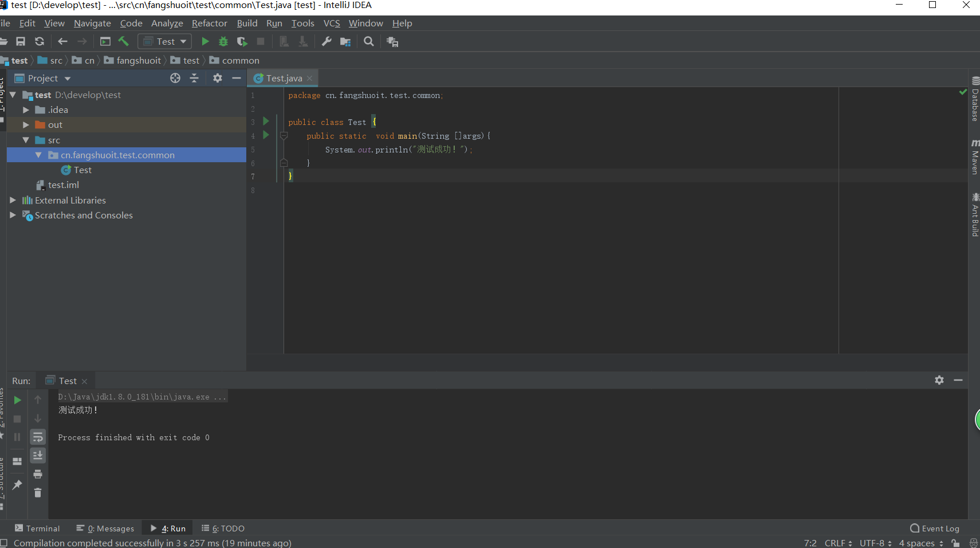Click the println line in the code editor

[399, 149]
